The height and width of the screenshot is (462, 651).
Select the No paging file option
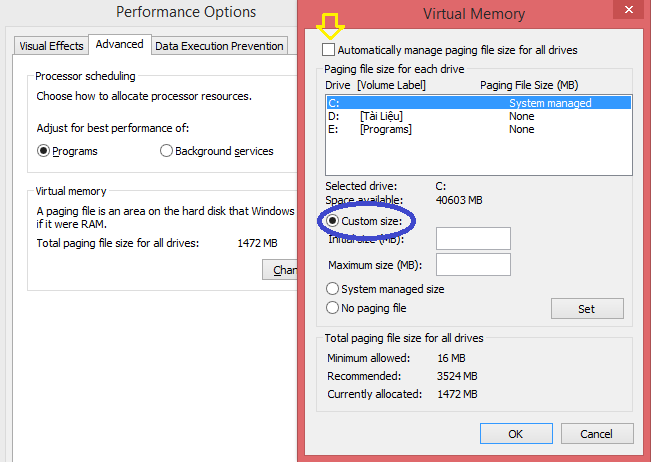coord(333,308)
